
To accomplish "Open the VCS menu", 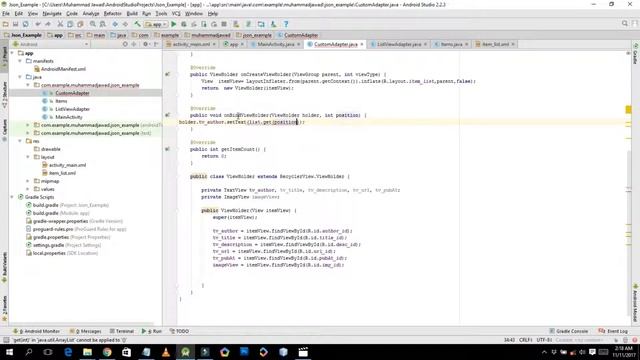I will pyautogui.click(x=176, y=13).
